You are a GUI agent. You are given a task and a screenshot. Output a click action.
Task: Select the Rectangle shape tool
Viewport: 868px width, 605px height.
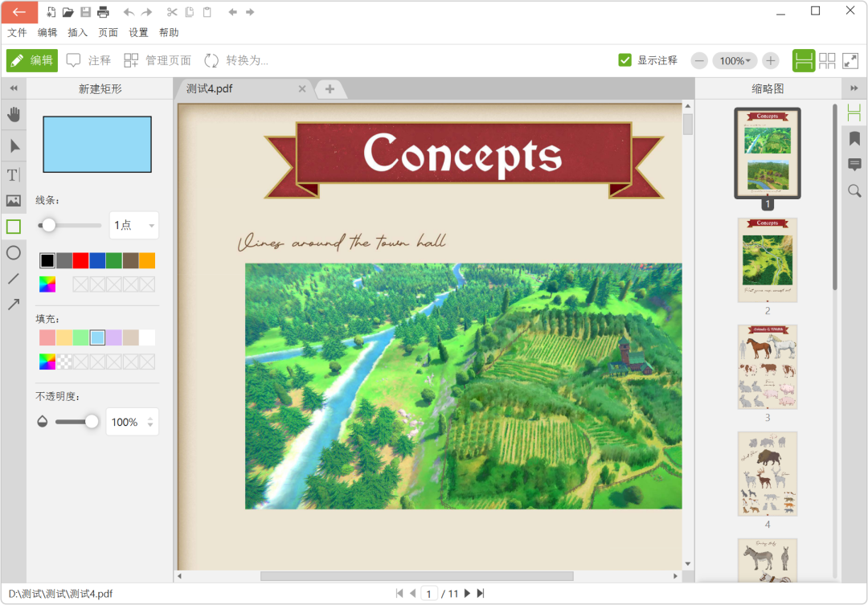click(x=14, y=227)
